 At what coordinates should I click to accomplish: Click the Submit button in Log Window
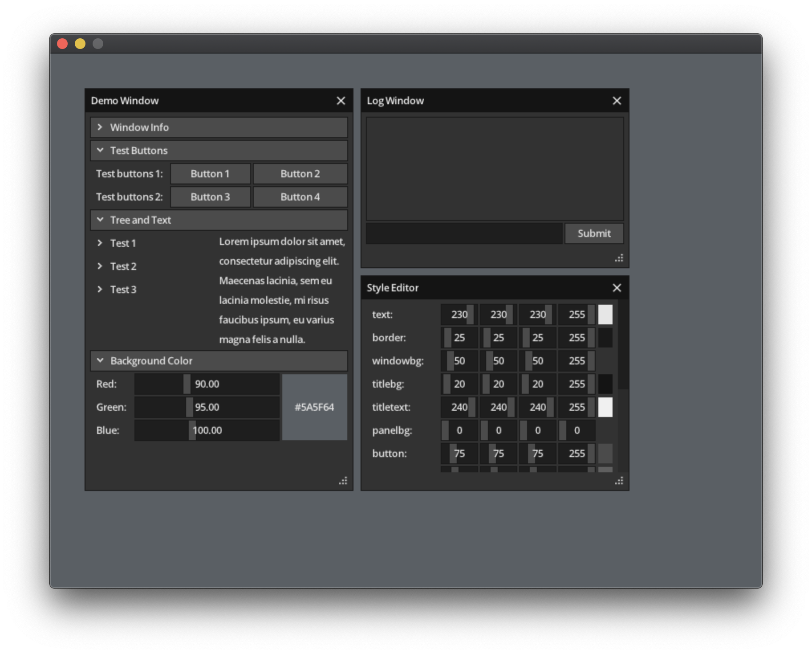click(x=594, y=233)
